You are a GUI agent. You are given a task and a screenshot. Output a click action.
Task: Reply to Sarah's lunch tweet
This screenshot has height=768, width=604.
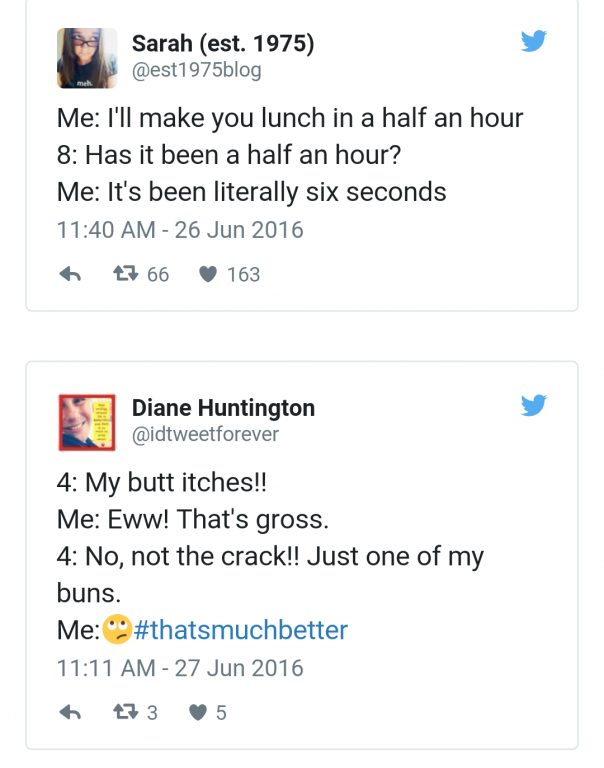70,274
